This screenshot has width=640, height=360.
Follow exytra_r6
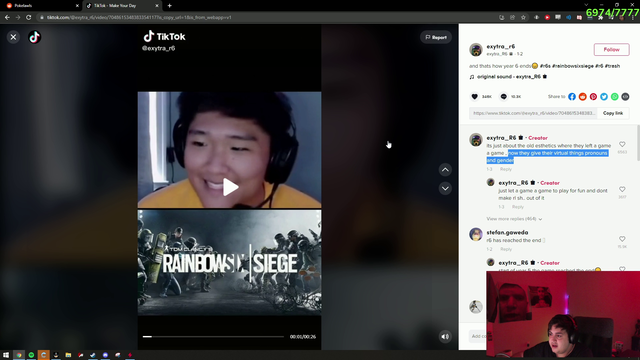[611, 49]
